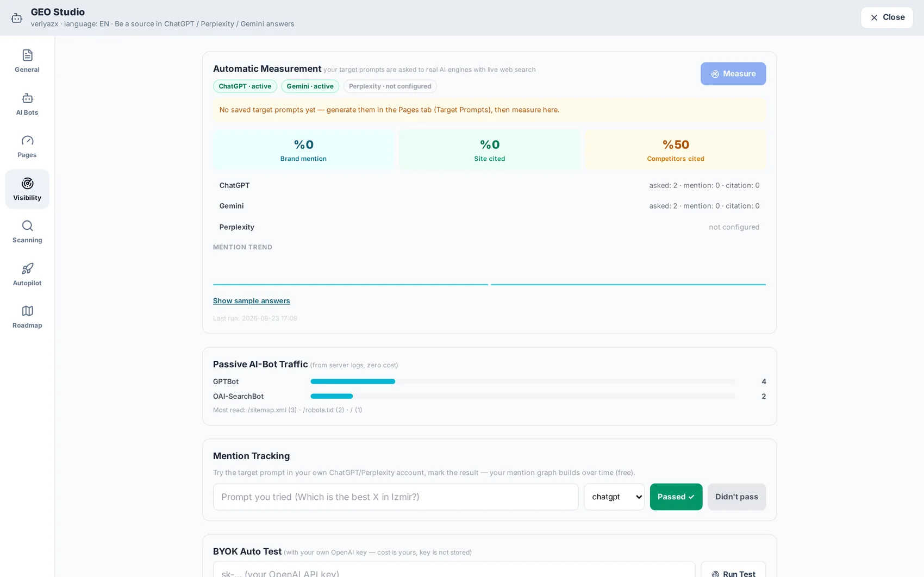Click the GPTBot label
Viewport: 924px width, 577px height.
click(226, 381)
